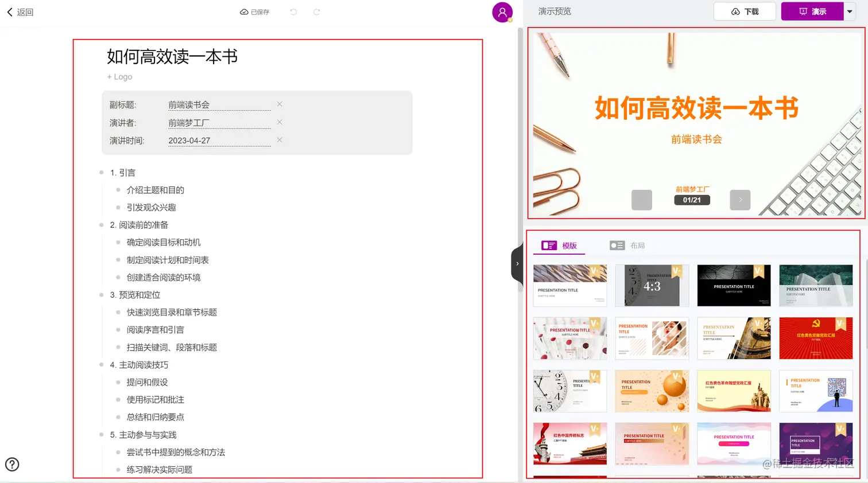Click the + Logo link
The width and height of the screenshot is (868, 483).
tap(119, 77)
